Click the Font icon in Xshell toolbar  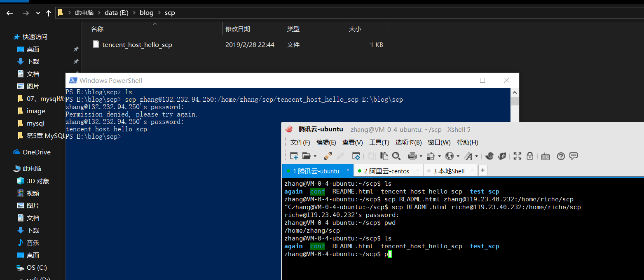pyautogui.click(x=468, y=156)
